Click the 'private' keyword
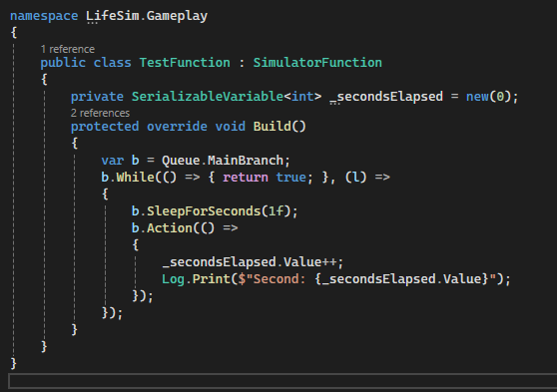Viewport: 557px width, 392px height. (97, 97)
